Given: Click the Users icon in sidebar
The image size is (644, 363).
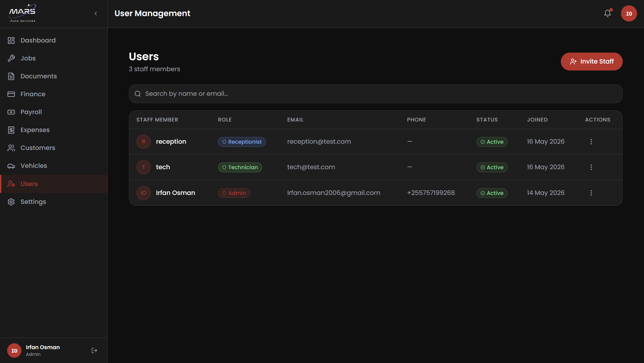Looking at the screenshot, I should click(11, 184).
